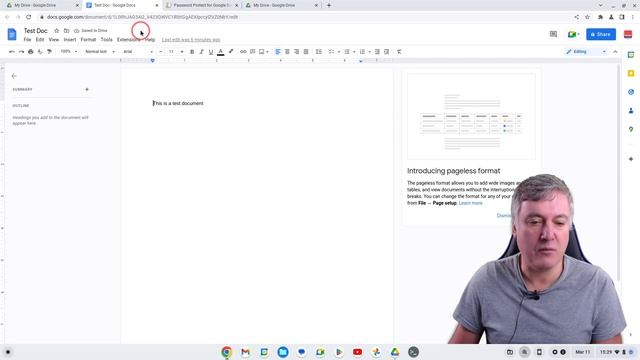Click the Decrease indent icon
The width and height of the screenshot is (640, 360).
377,52
